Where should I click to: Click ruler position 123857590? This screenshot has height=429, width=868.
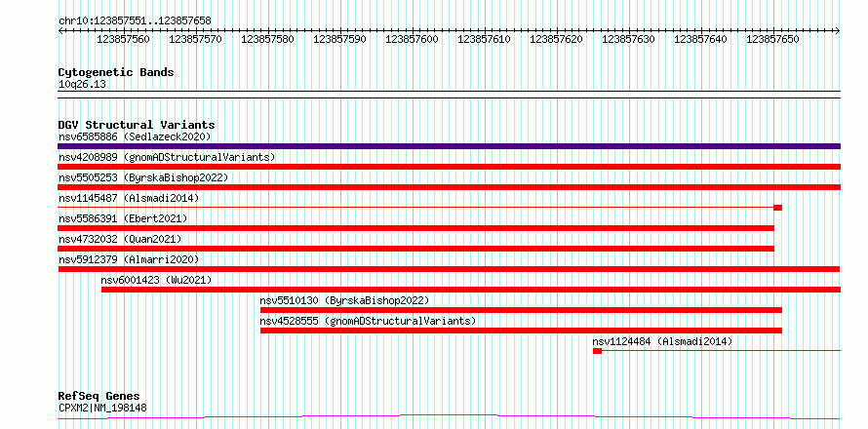point(340,39)
